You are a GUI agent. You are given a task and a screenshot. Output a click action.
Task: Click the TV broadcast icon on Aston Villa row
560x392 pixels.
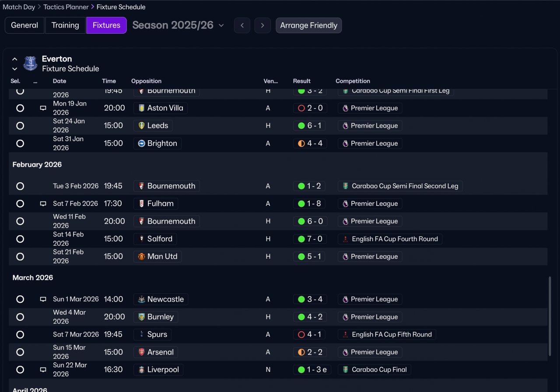coord(43,108)
